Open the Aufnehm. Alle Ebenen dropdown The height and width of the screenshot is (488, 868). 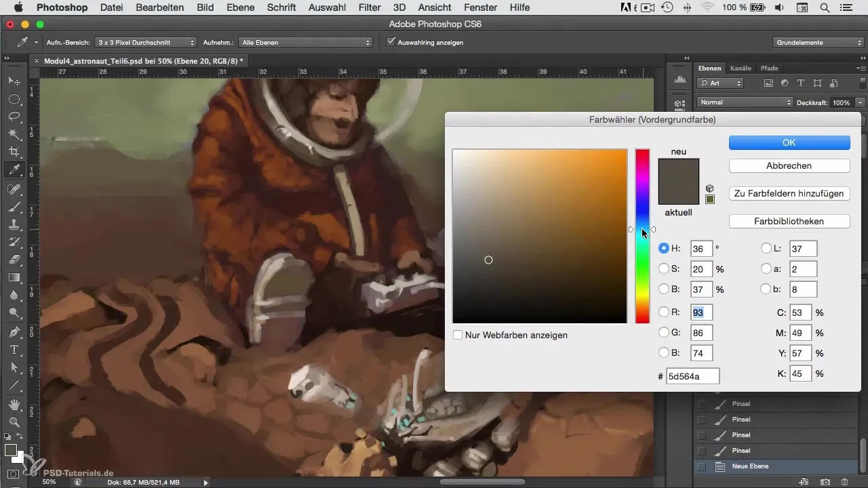(x=305, y=42)
